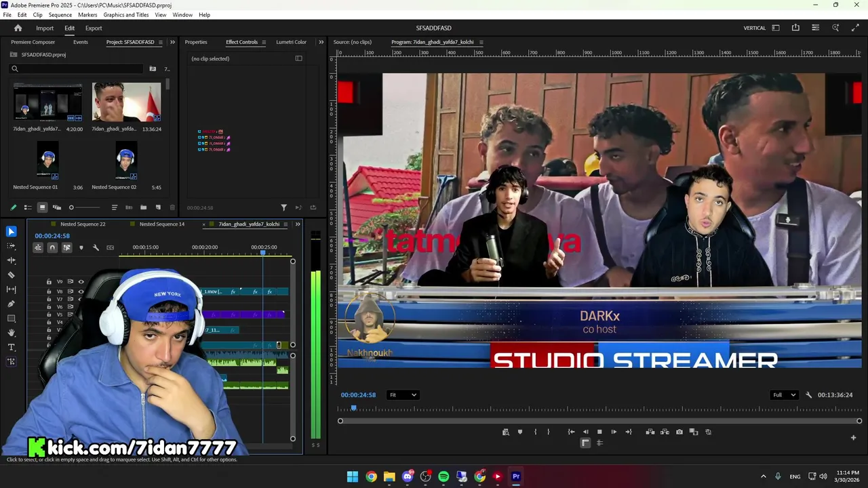868x488 pixels.
Task: Expand hidden timeline sequence tabs
Action: point(297,224)
